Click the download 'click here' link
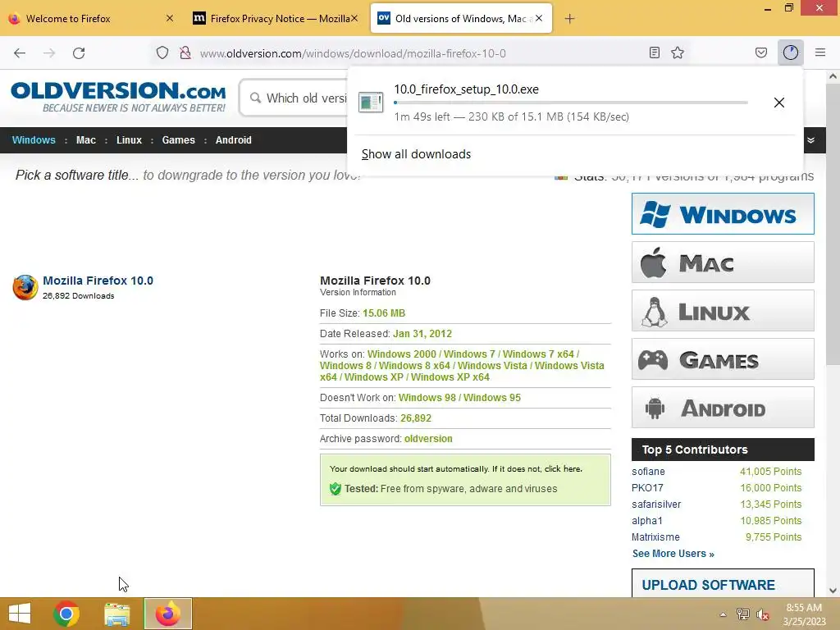The image size is (840, 630). (563, 468)
